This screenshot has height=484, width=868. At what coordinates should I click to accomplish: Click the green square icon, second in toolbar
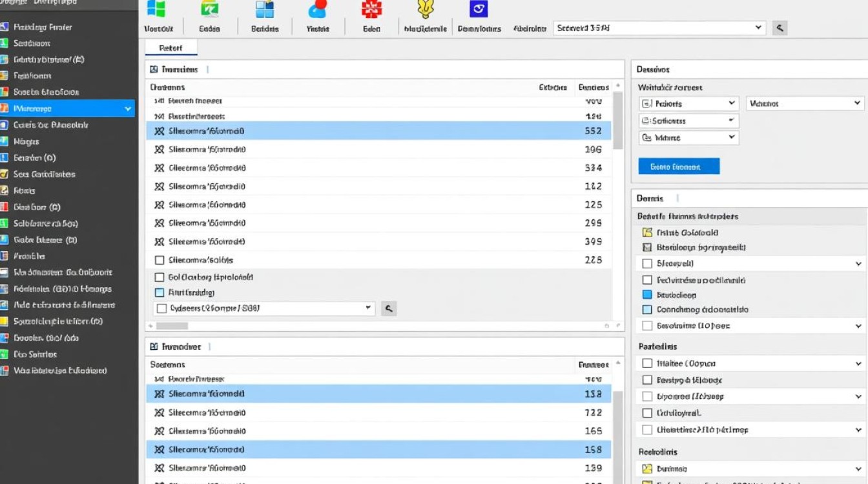tap(210, 8)
